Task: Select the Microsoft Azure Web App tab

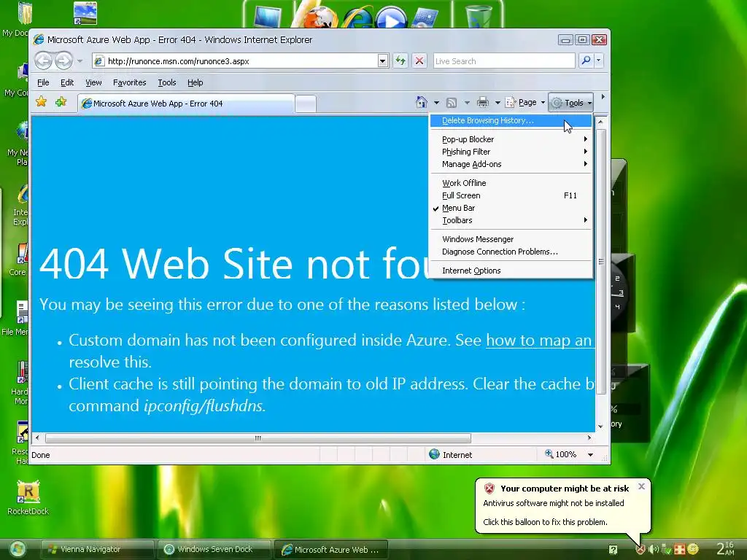Action: (186, 104)
